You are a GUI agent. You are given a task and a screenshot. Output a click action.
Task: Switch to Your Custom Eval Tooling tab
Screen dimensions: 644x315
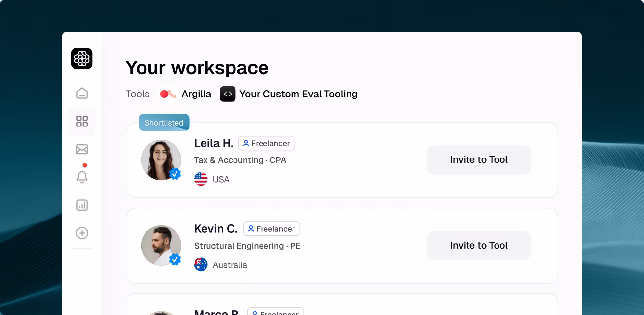tap(289, 94)
